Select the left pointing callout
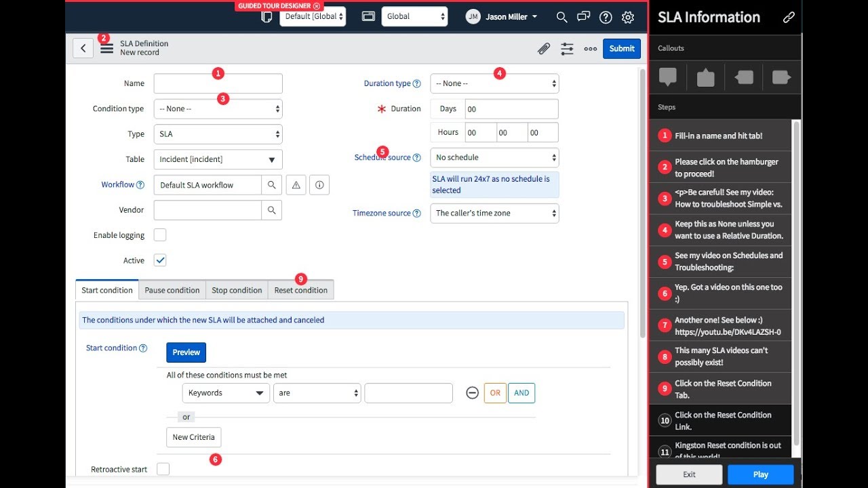 tap(744, 77)
